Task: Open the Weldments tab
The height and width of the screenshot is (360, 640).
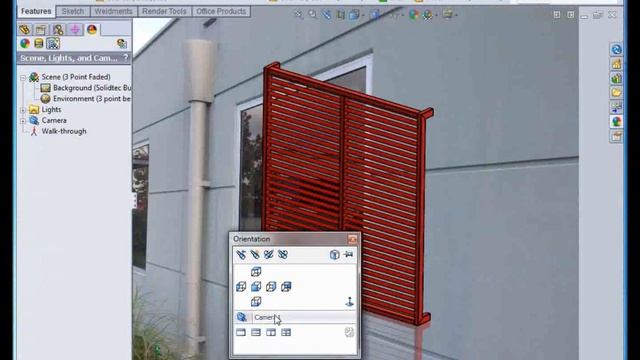Action: click(x=113, y=11)
